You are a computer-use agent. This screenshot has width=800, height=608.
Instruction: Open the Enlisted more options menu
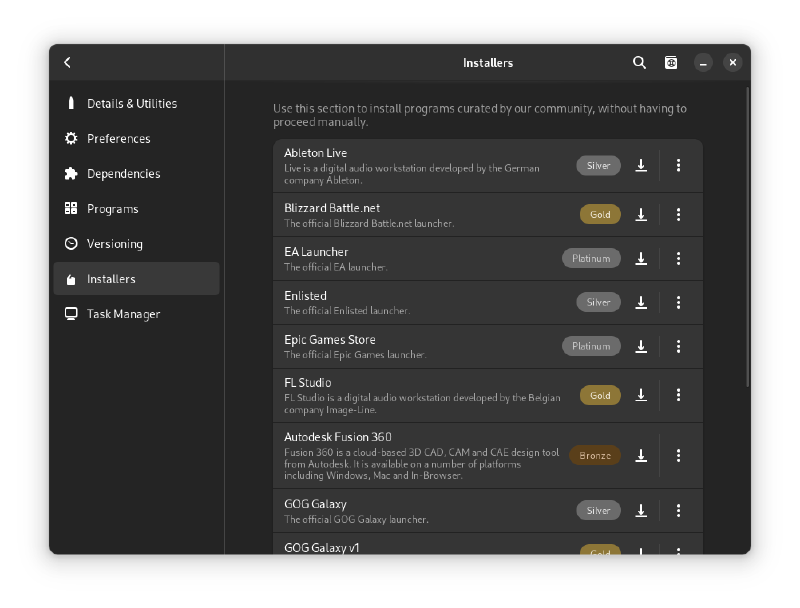[679, 303]
